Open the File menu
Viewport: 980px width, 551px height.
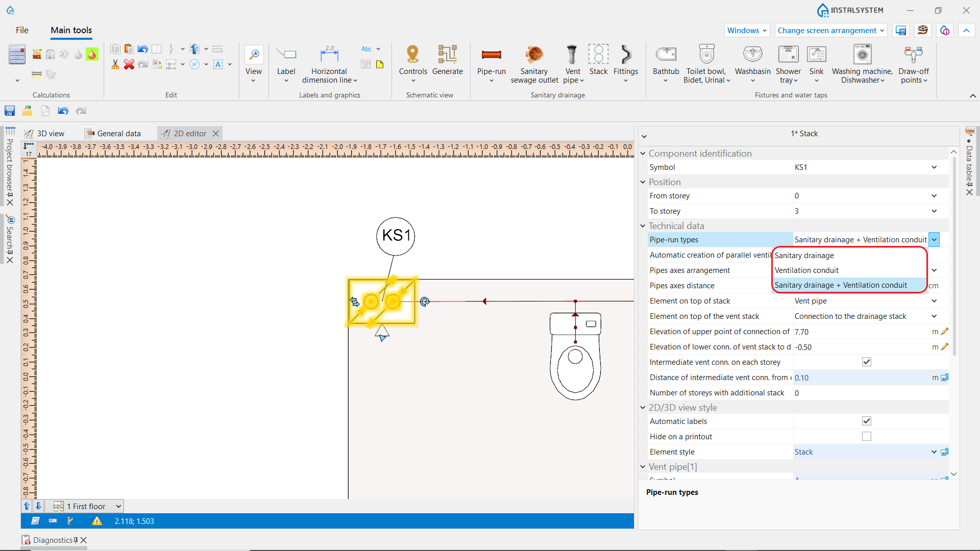tap(22, 30)
